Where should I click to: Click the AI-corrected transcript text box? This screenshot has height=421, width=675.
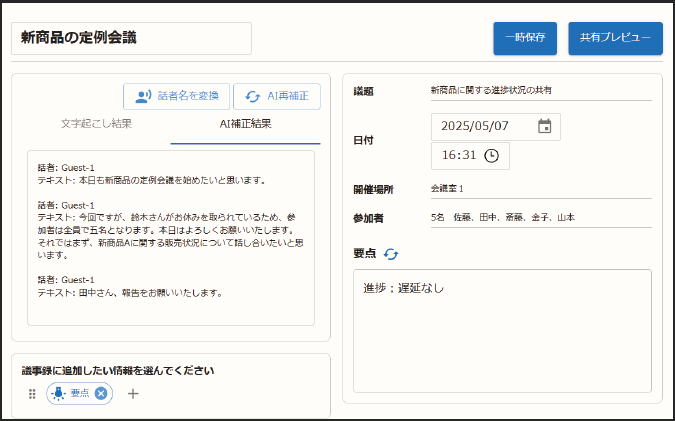click(171, 238)
